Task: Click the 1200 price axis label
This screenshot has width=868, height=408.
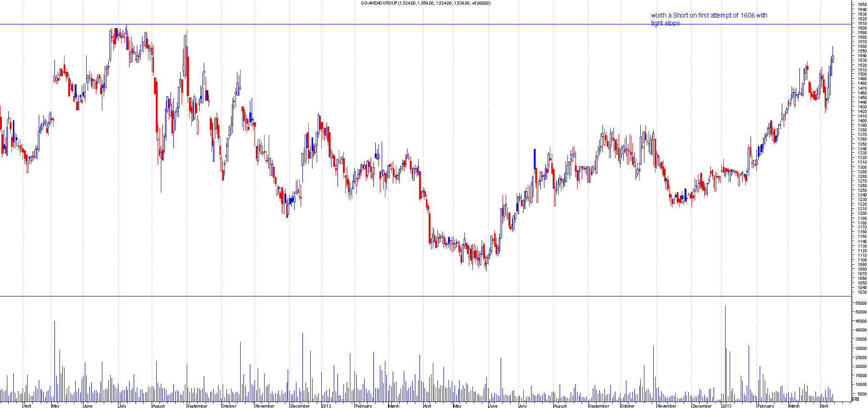Action: [x=862, y=213]
